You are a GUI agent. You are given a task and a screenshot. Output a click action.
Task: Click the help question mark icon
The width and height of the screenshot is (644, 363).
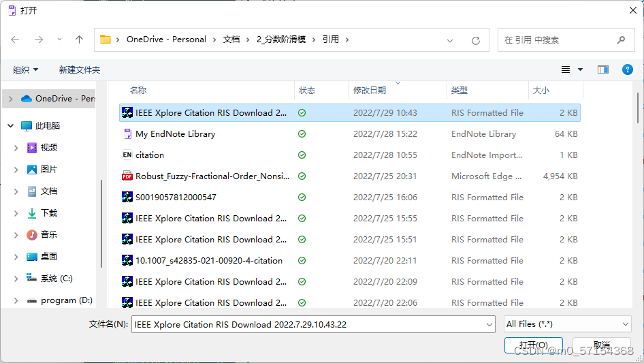(628, 69)
